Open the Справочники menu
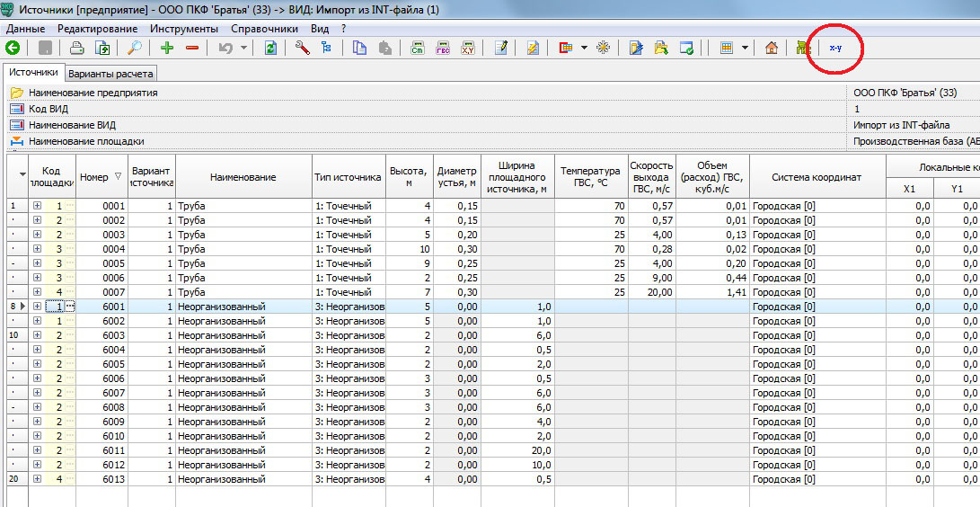The image size is (980, 507). coord(264,29)
